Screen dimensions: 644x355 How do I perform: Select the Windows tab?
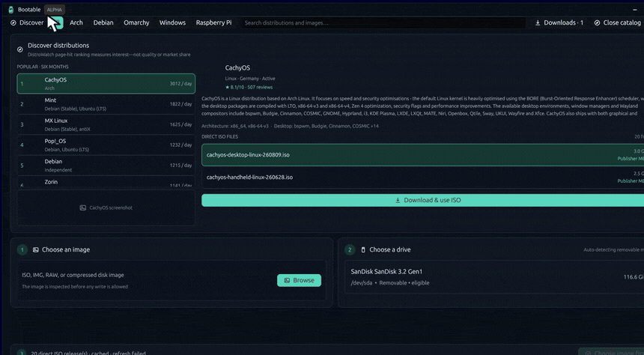tap(172, 22)
